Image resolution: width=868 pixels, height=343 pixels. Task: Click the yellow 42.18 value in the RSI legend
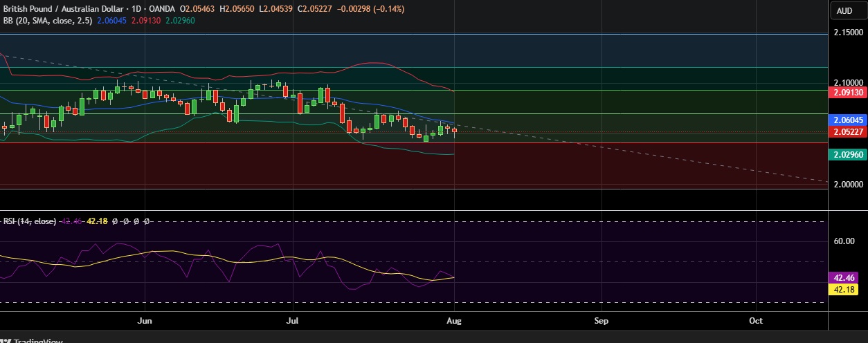click(x=96, y=221)
